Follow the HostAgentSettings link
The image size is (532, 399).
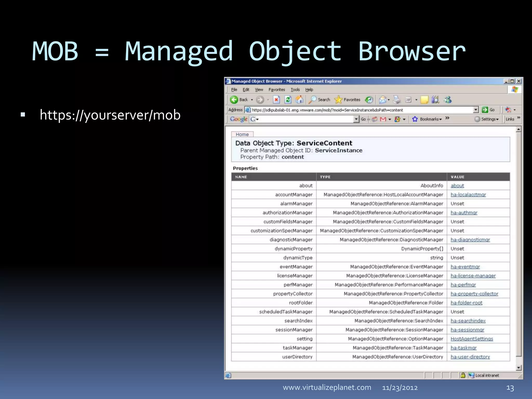(x=472, y=339)
